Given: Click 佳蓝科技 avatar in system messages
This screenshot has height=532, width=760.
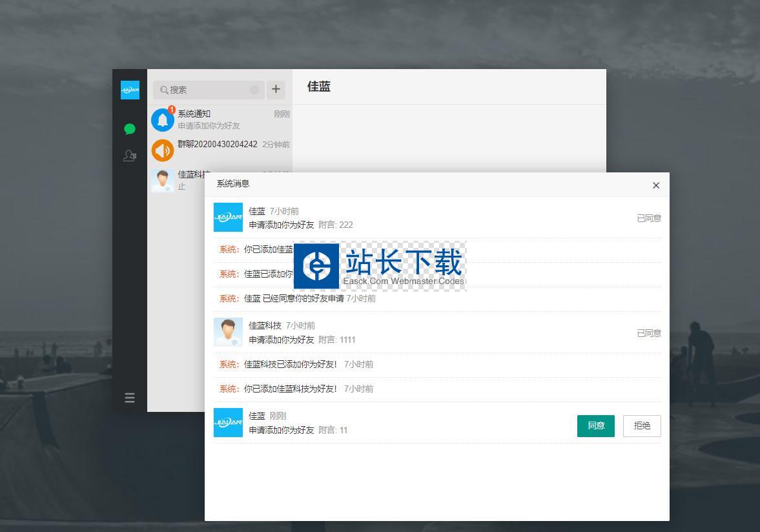Looking at the screenshot, I should 228,332.
